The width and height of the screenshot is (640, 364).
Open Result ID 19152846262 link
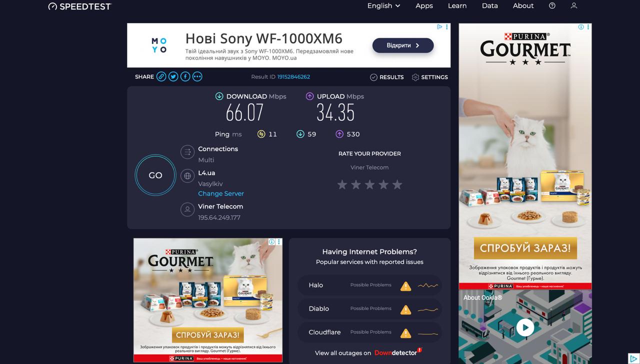[x=293, y=76]
